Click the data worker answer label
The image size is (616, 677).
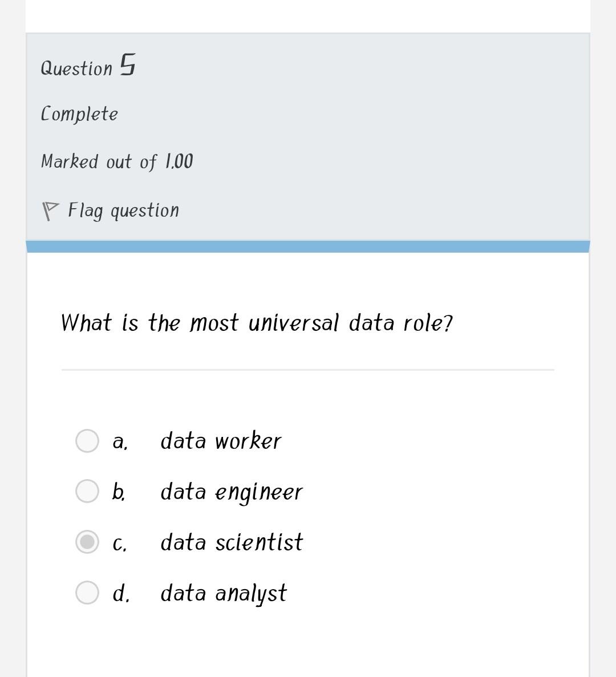(221, 440)
